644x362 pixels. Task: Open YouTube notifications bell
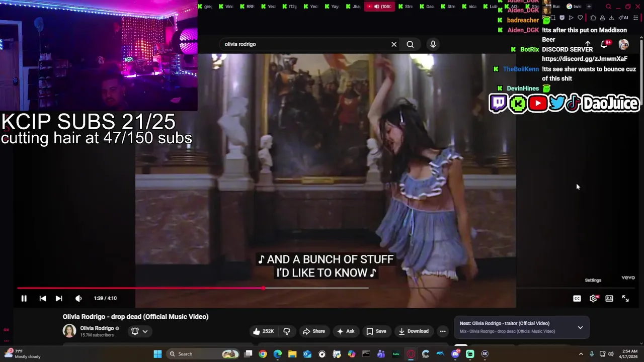(605, 44)
